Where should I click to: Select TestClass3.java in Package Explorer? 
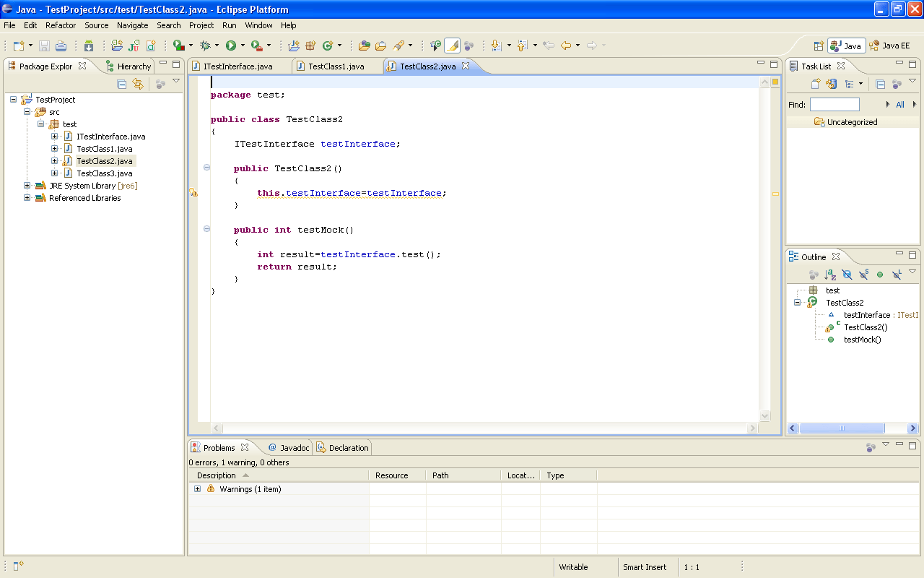104,173
